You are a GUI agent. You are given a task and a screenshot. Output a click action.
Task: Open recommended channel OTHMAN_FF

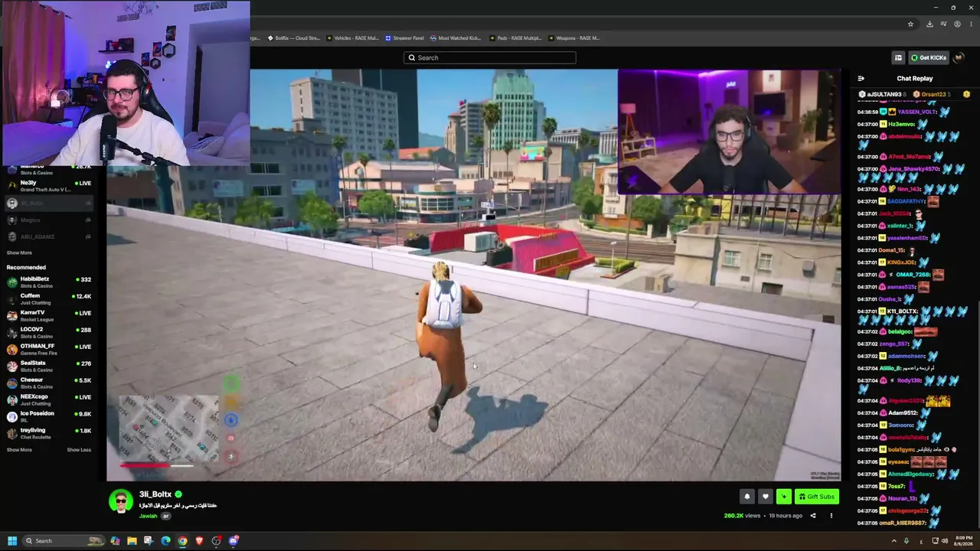tap(48, 350)
